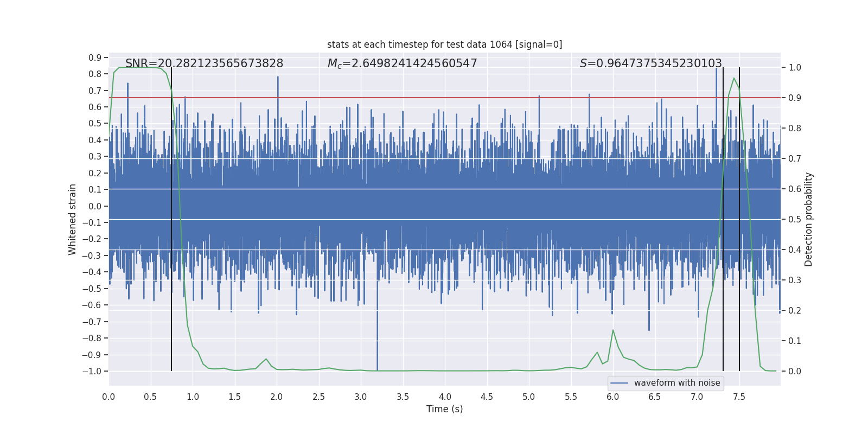This screenshot has width=868, height=434.
Task: Click the plot title about test data 1064
Action: [444, 44]
